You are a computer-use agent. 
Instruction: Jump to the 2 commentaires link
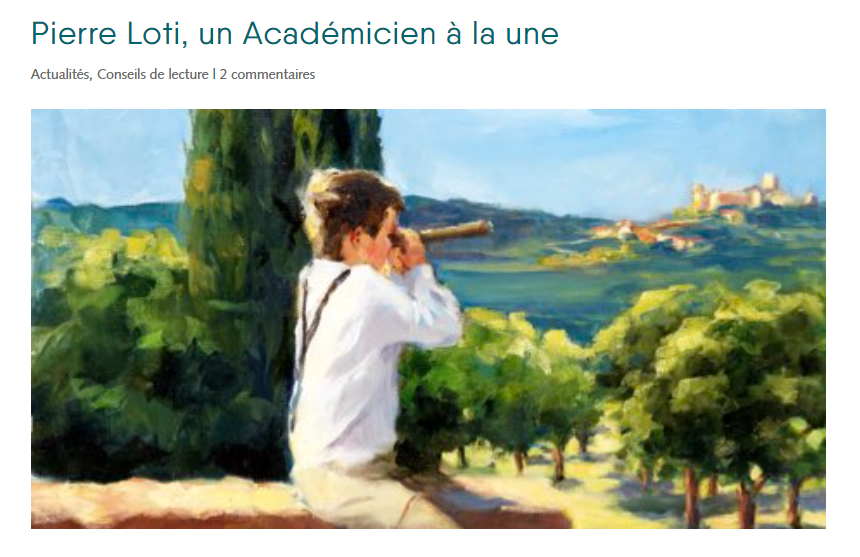click(x=267, y=74)
